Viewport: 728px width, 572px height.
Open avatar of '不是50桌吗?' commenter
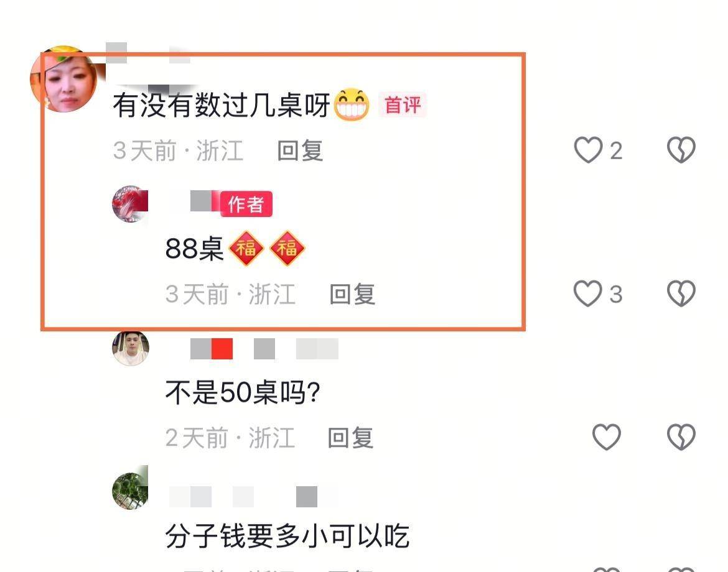131,348
